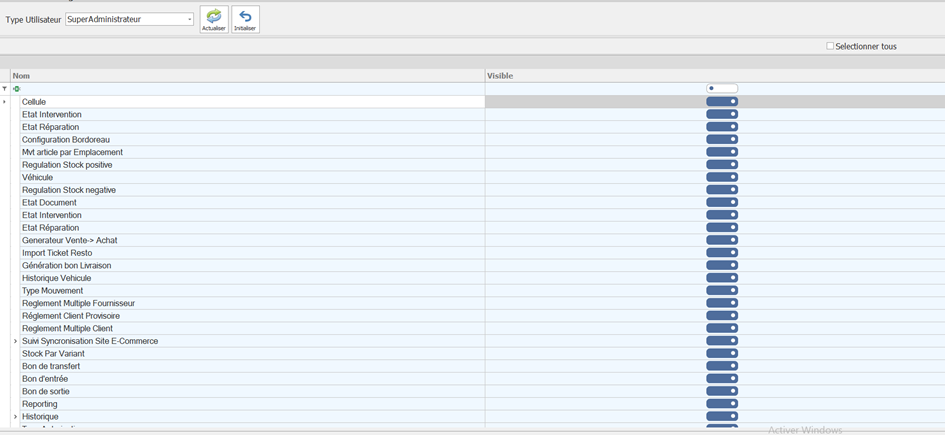Screen dimensions: 945x435
Task: Click the green filter operator icon under Nom
Action: [x=16, y=89]
